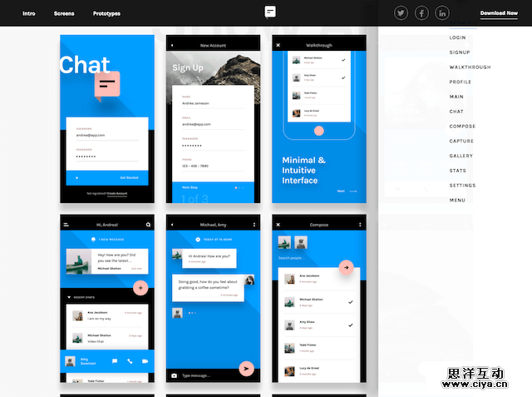Viewport: 532px width, 397px height.
Task: Collapse the Recent Chats triangle
Action: (x=69, y=297)
